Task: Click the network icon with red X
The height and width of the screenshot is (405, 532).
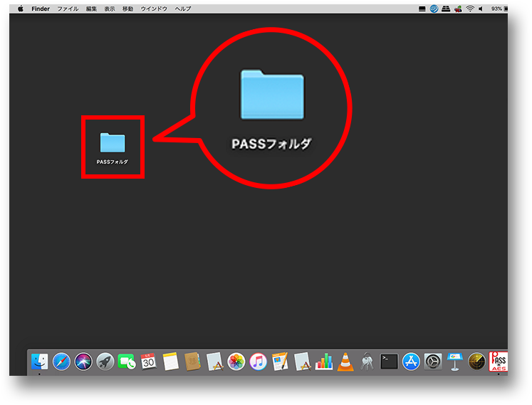Action: [x=458, y=9]
